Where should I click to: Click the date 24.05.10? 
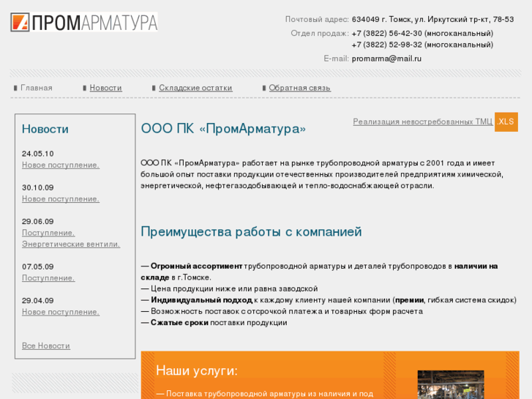pyautogui.click(x=37, y=154)
